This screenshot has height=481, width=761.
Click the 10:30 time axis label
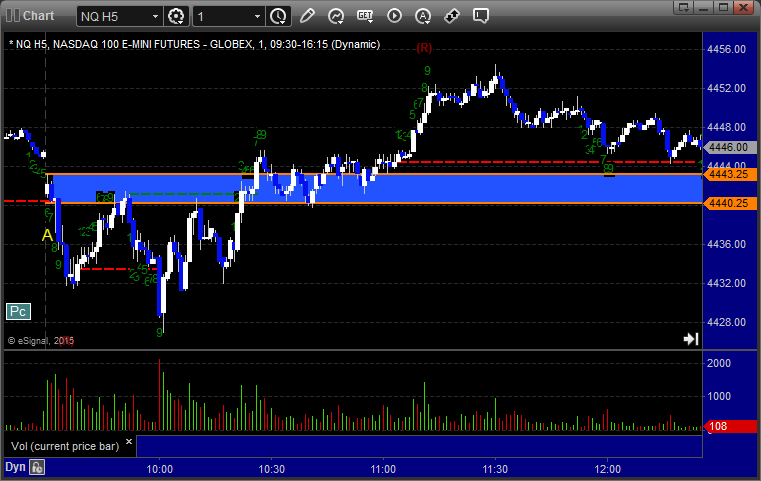272,469
